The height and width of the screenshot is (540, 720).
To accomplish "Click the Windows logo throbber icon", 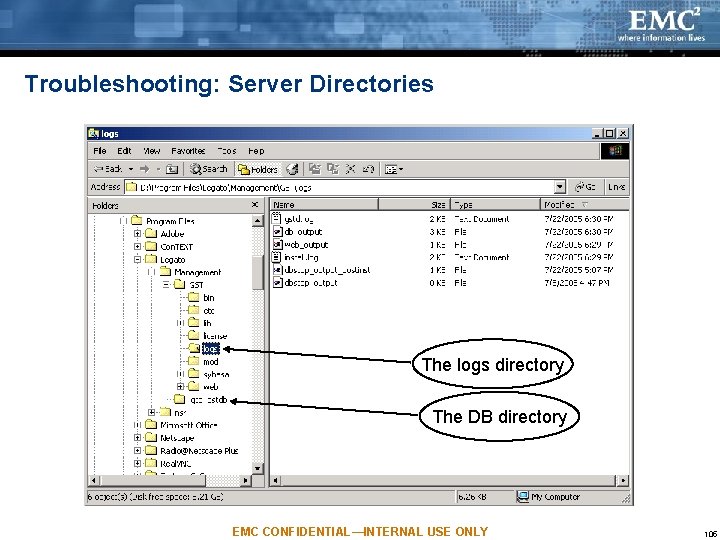I will 615,151.
